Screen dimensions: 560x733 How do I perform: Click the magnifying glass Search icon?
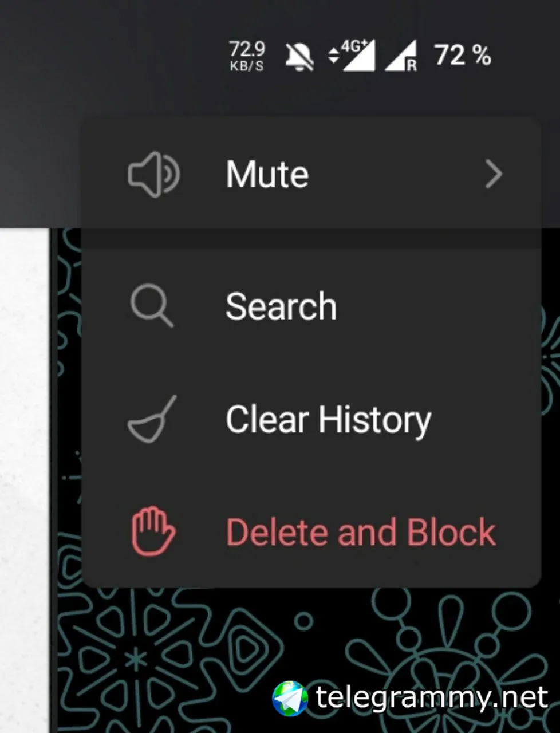click(x=152, y=306)
